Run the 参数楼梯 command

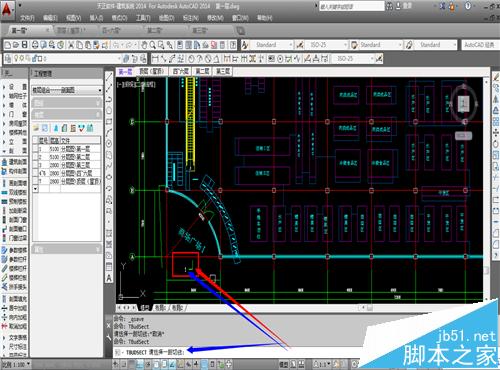click(15, 250)
